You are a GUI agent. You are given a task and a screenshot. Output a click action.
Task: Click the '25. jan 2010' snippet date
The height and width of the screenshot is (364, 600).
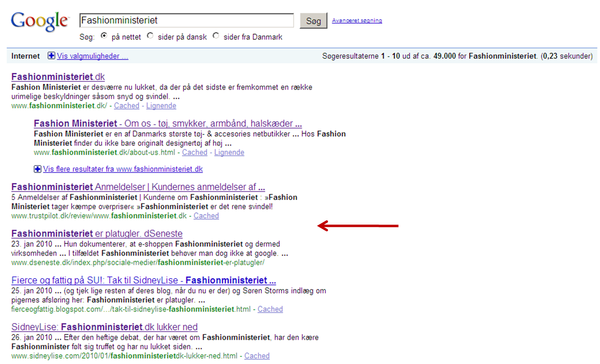(x=32, y=291)
